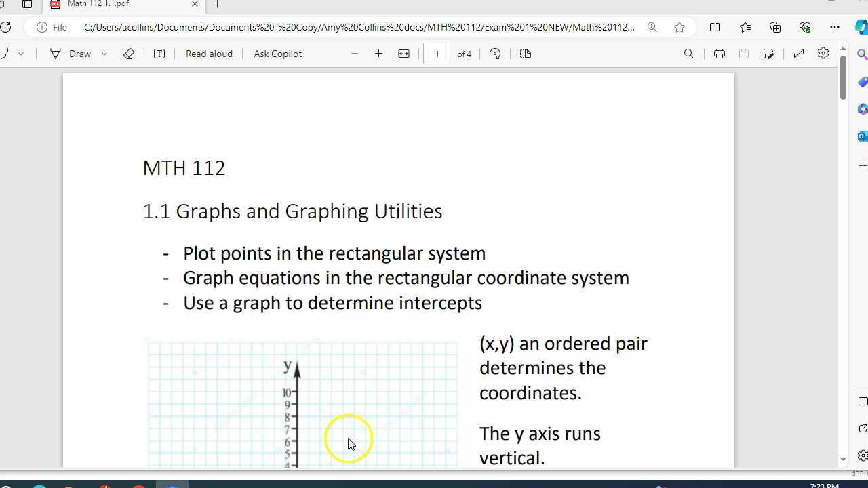The width and height of the screenshot is (868, 488).
Task: Enable the Draw annotation tool
Action: click(71, 54)
